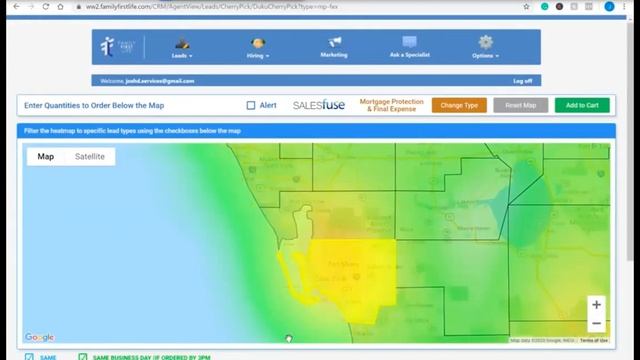Bookmark page with star icon
Viewport: 640px width, 360px height.
click(526, 7)
